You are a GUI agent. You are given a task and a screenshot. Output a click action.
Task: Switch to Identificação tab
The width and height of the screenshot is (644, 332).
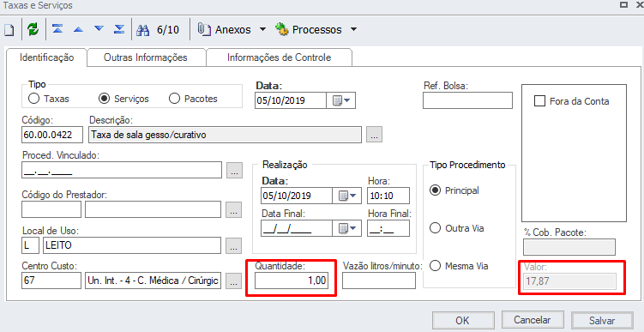click(47, 57)
